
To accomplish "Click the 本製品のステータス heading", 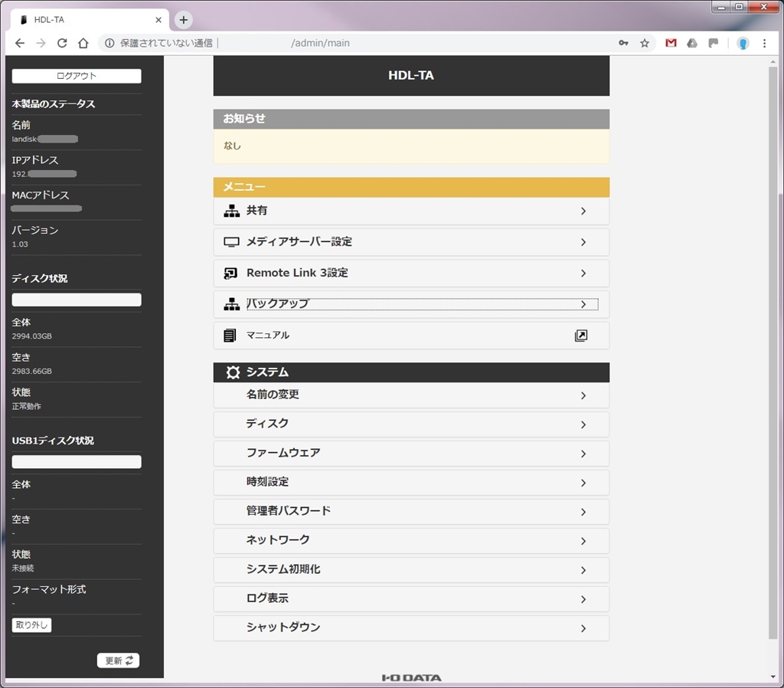I will tap(54, 104).
